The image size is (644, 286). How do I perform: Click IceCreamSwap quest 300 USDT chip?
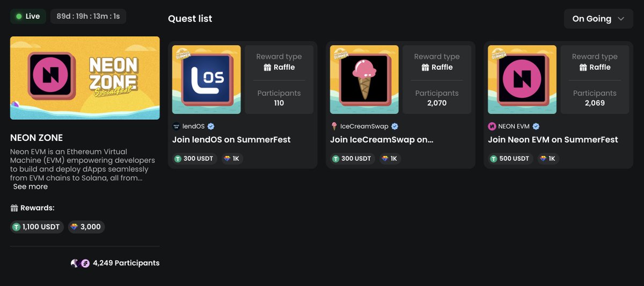pos(352,159)
